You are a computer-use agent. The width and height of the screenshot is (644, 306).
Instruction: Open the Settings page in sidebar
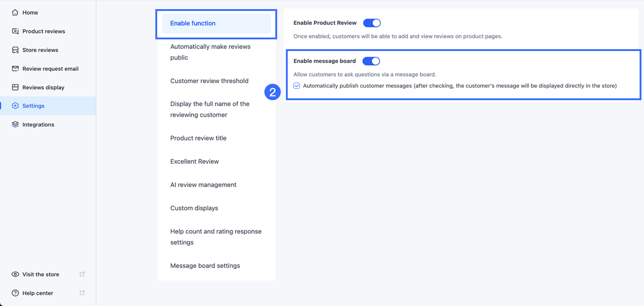[33, 106]
